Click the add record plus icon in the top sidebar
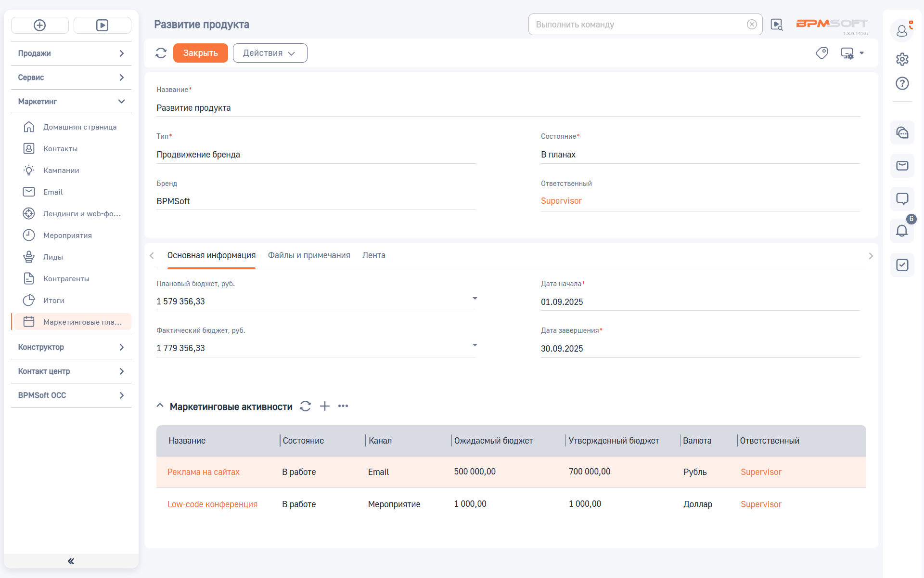Screen dimensions: 924x578 40,25
